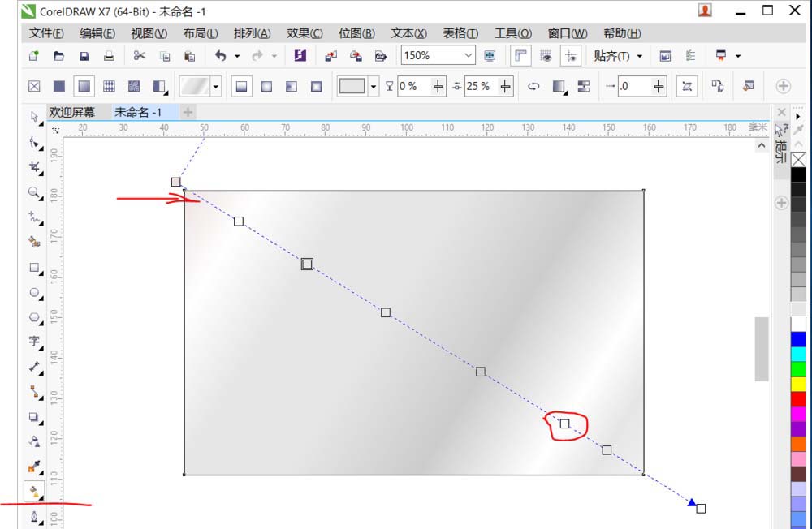The width and height of the screenshot is (812, 529).
Task: Switch fill type to uniform fill
Action: 59,85
